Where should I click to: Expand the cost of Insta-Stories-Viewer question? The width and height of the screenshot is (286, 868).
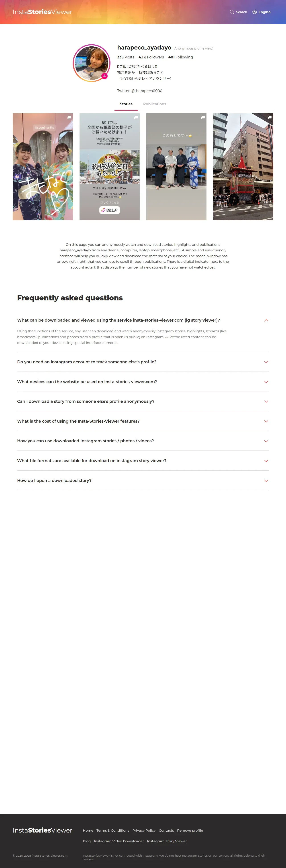266,421
